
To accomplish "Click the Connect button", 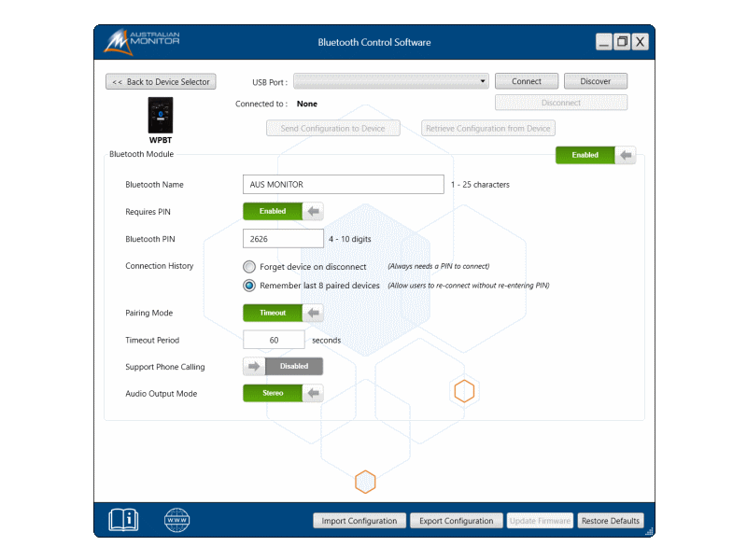I will pyautogui.click(x=526, y=81).
